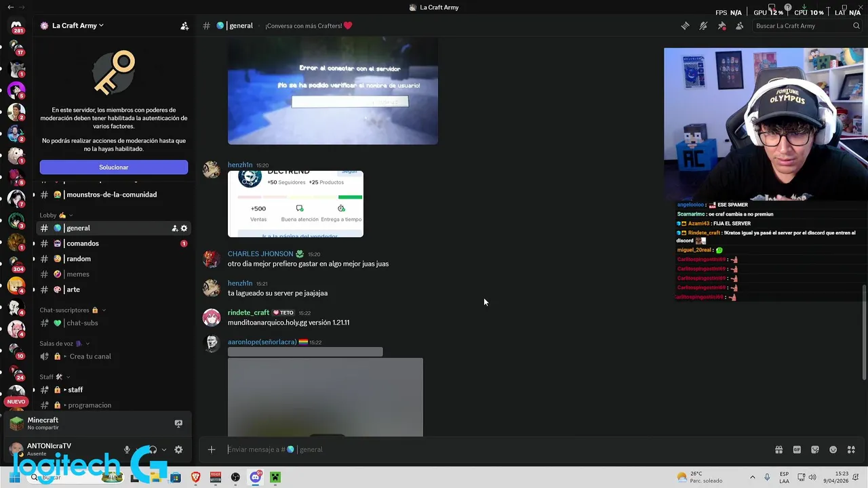Open OBS Studio from taskbar
Viewport: 868px width, 488px height.
click(235, 477)
